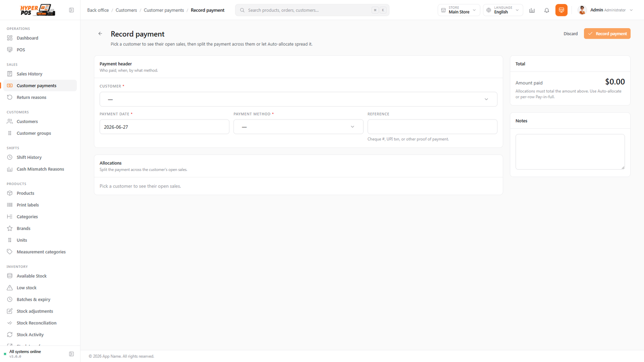Click Back office breadcrumb link
644x362 pixels.
[98, 10]
